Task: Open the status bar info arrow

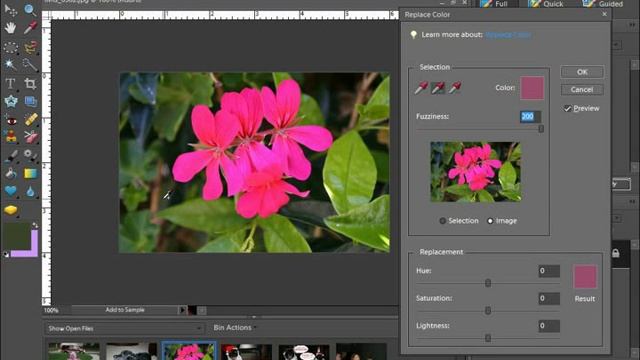Action: coord(182,310)
